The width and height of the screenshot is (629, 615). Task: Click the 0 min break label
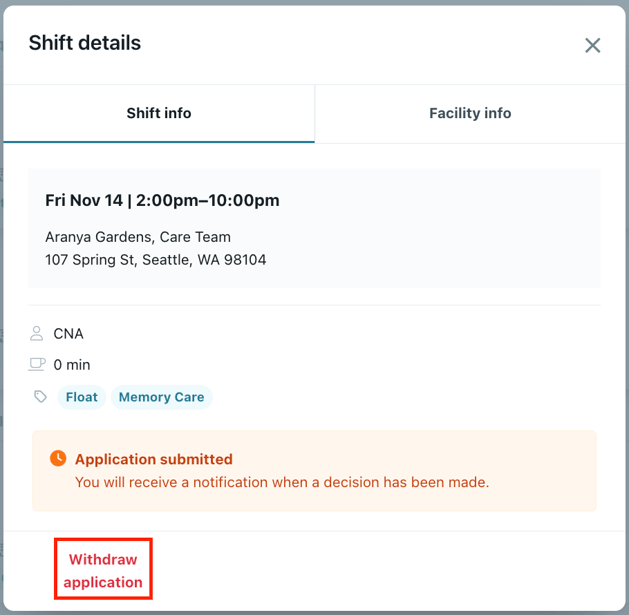click(x=72, y=365)
